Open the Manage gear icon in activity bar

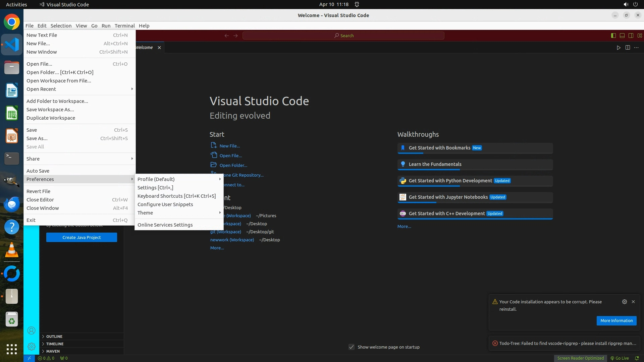(31, 346)
